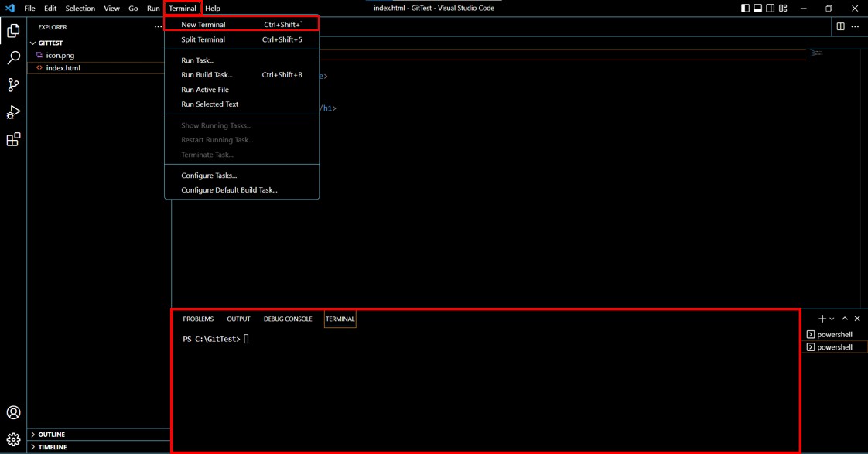The image size is (868, 454).
Task: Open Explorer views and more actions ellipsis
Action: click(158, 26)
